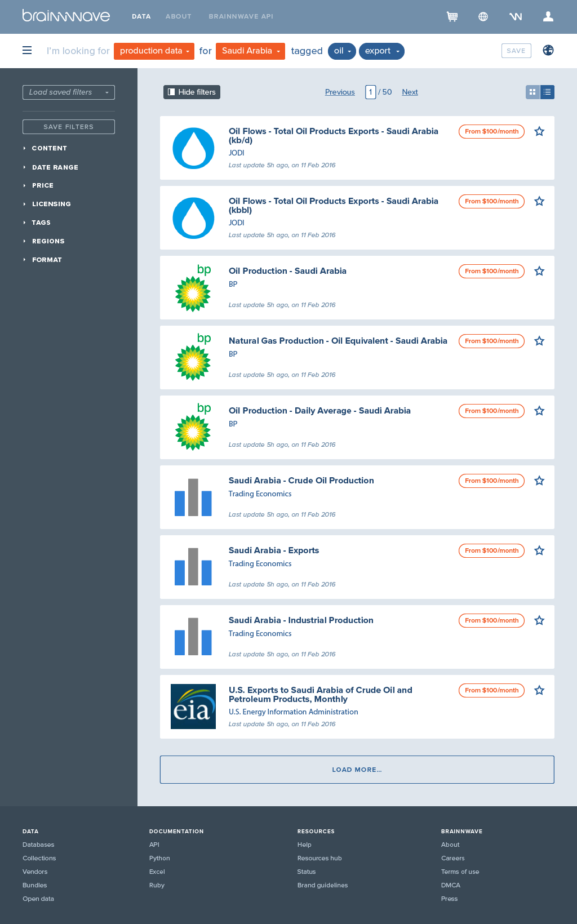Open the production data dropdown
Image resolution: width=577 pixels, height=924 pixels.
click(154, 51)
